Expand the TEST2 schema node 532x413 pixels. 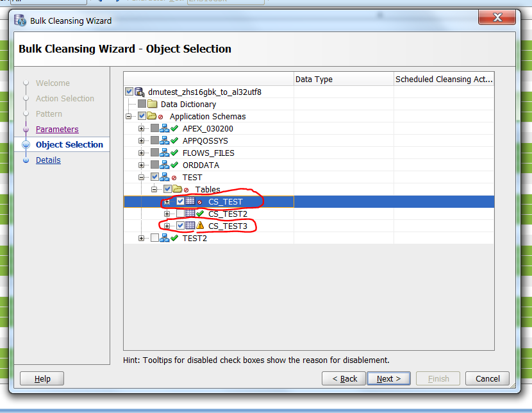[x=142, y=238]
